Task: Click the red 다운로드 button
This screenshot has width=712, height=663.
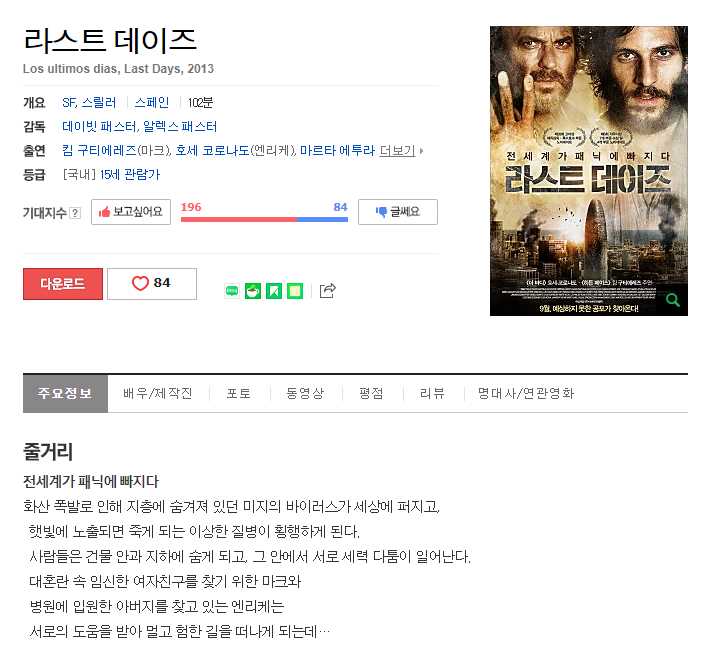Action: (63, 284)
